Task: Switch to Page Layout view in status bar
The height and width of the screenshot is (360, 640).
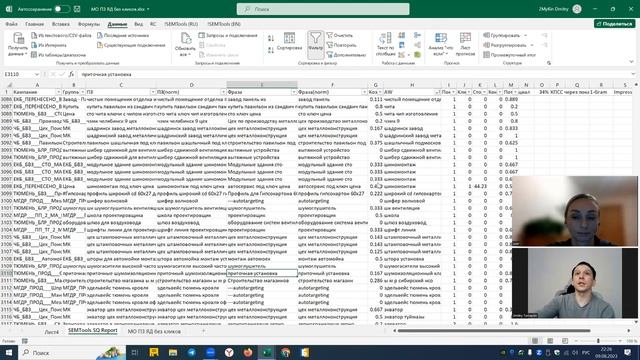Action: 550,341
